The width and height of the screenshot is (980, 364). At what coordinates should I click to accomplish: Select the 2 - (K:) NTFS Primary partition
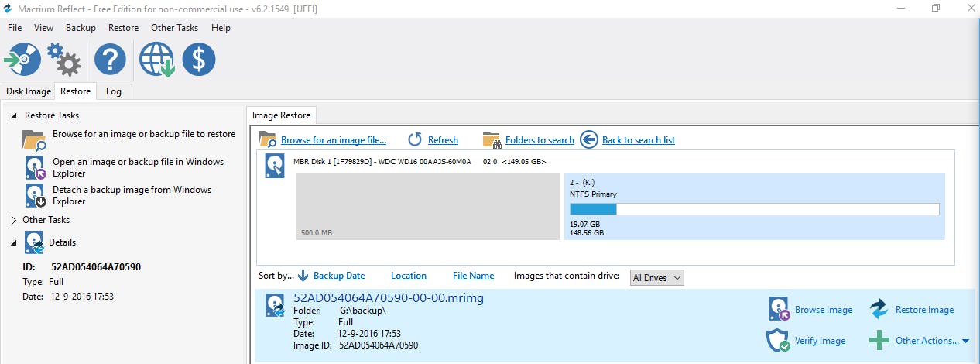(x=754, y=207)
